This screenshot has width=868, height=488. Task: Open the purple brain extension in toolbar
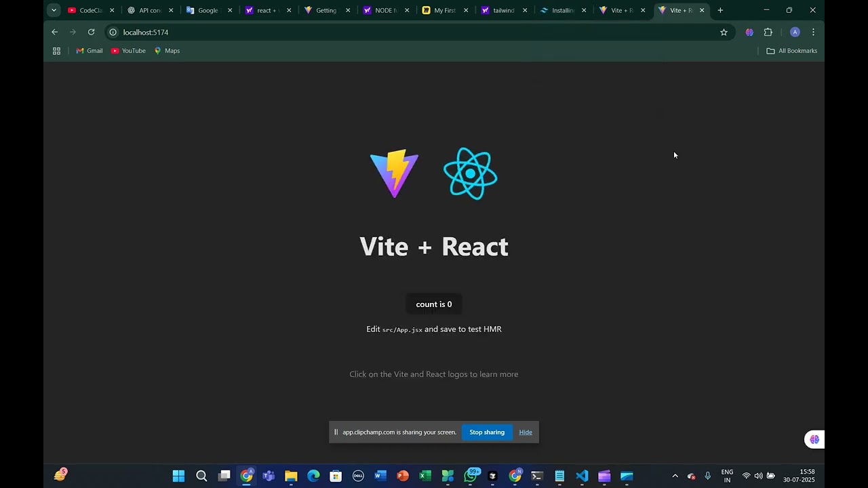pyautogui.click(x=749, y=32)
